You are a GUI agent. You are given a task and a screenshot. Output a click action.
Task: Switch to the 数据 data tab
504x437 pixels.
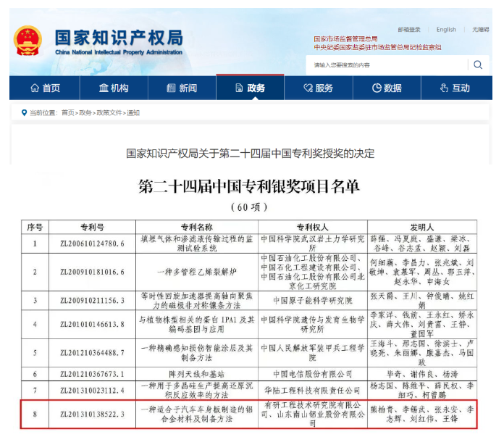click(x=387, y=88)
